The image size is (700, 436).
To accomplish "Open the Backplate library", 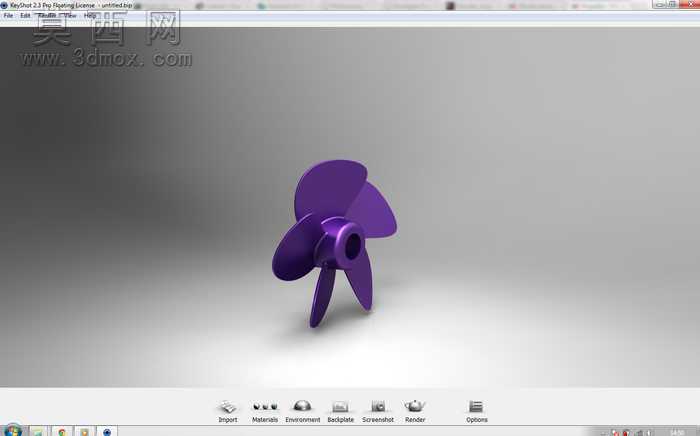I will (x=340, y=411).
